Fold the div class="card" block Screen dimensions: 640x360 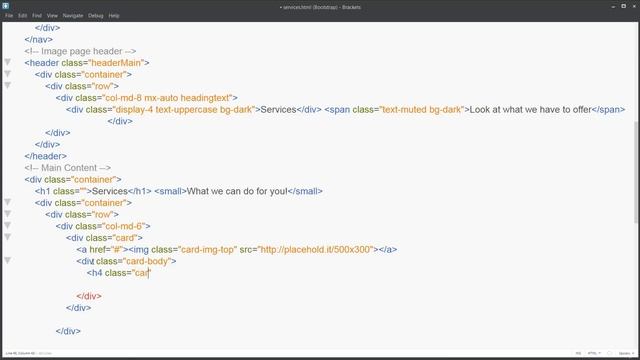[x=7, y=238]
